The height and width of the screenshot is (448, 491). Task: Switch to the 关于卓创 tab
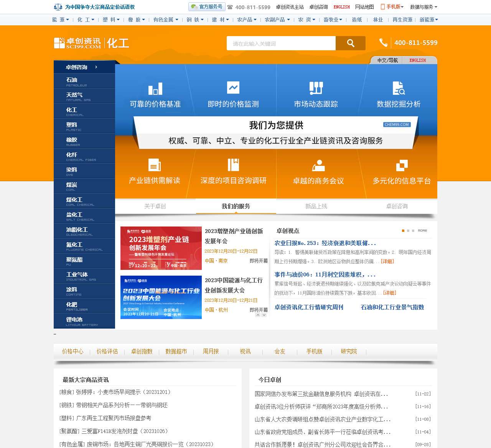(155, 206)
